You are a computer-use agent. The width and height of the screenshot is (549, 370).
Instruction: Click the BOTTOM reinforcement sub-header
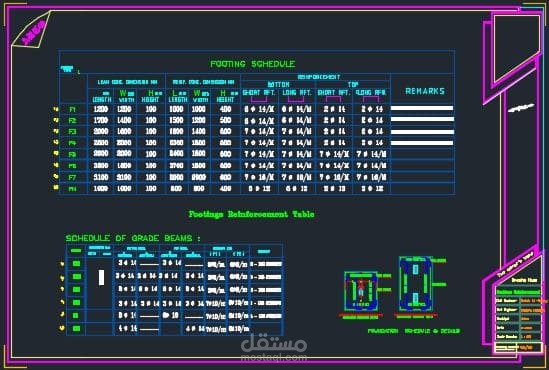tap(278, 84)
